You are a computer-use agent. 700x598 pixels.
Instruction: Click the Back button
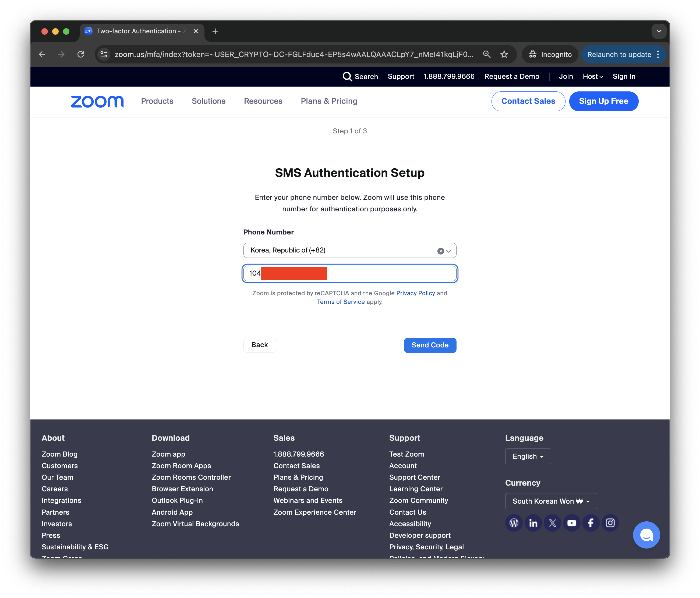pyautogui.click(x=259, y=345)
